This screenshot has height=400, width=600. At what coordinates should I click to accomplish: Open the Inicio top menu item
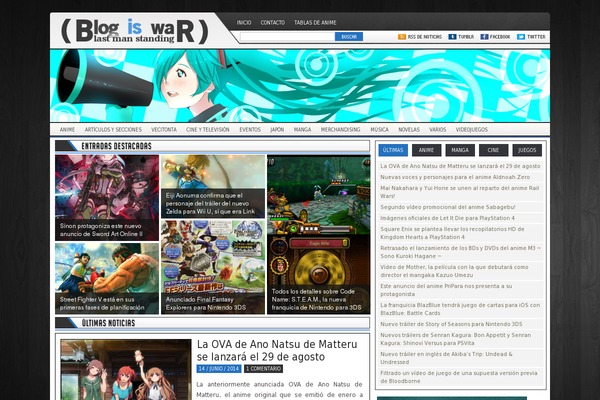[244, 21]
